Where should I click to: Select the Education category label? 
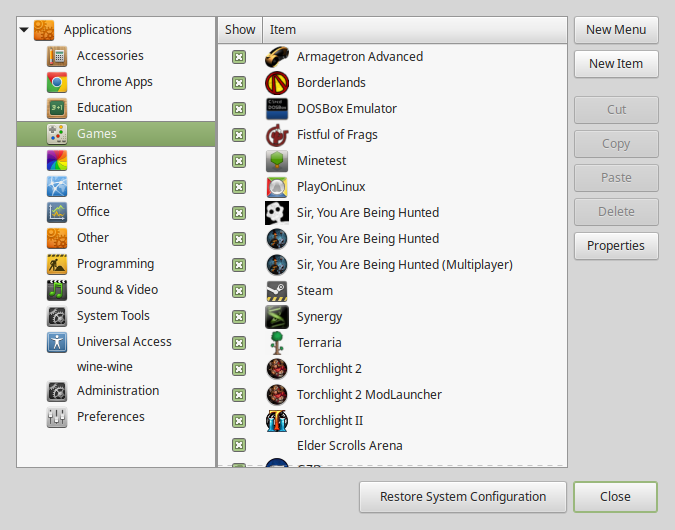(105, 107)
